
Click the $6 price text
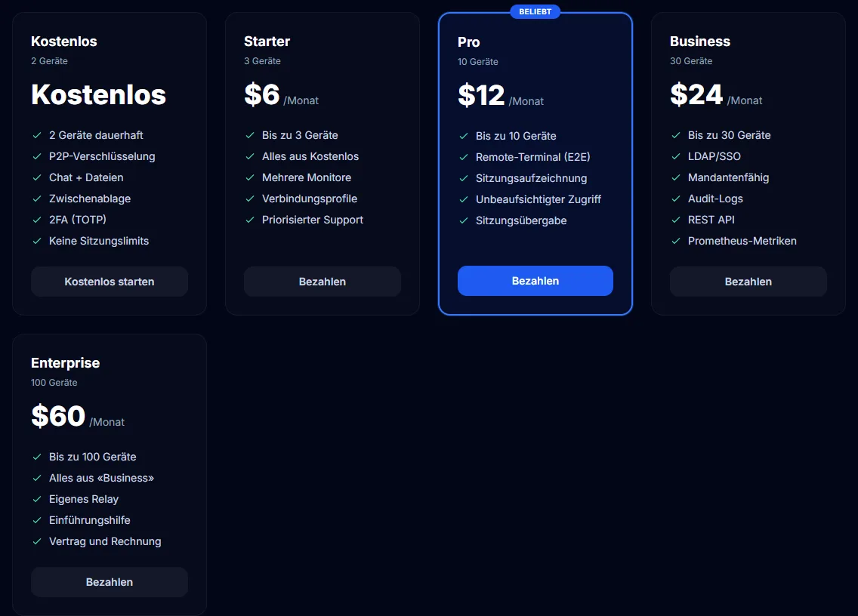(x=262, y=94)
